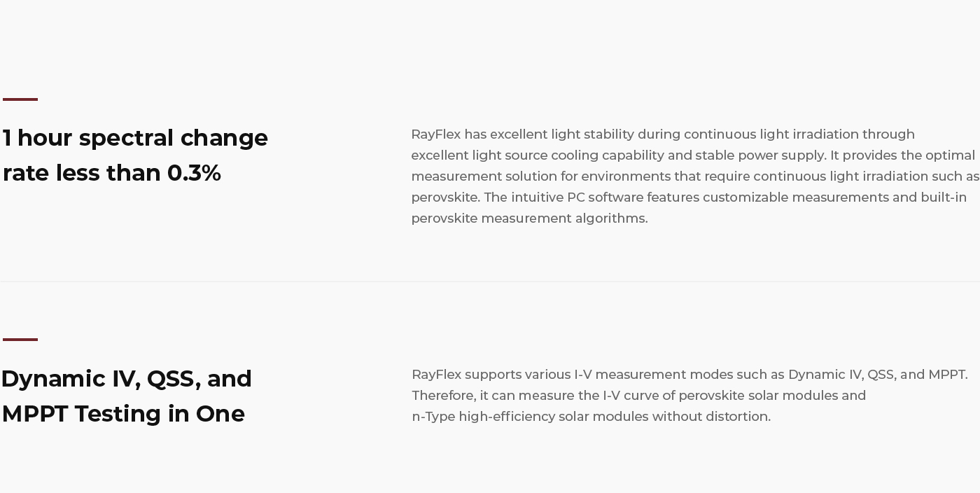Screen dimensions: 980x493
Task: Click the line starting "RayFlex supports various I-V measurement"
Action: click(689, 375)
